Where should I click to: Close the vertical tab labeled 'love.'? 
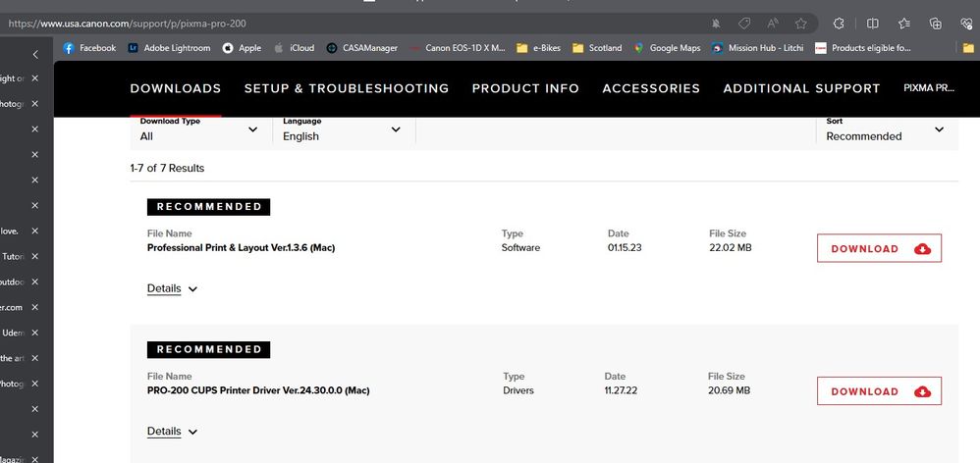pos(35,231)
